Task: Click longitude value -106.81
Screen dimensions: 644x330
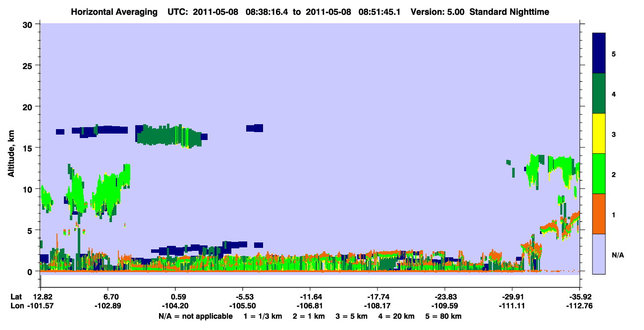Action: pos(310,306)
